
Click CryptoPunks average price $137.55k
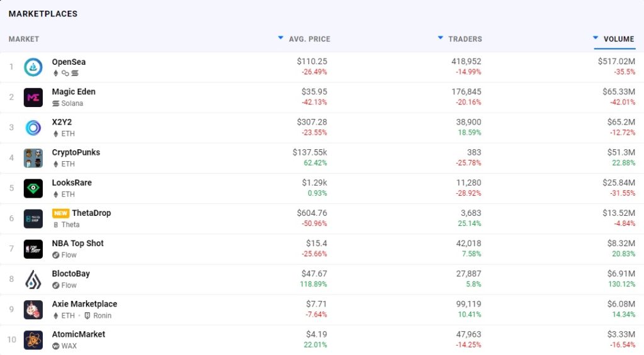(309, 152)
